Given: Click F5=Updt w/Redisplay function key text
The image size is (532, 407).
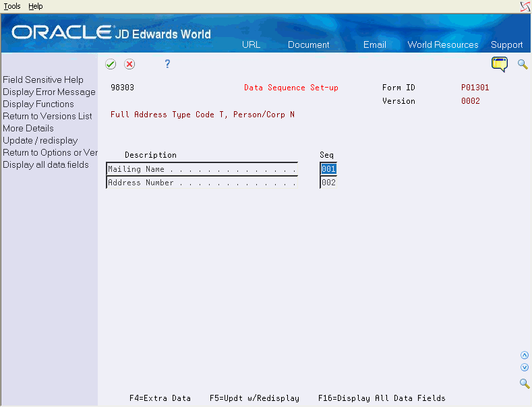Looking at the screenshot, I should coord(254,398).
